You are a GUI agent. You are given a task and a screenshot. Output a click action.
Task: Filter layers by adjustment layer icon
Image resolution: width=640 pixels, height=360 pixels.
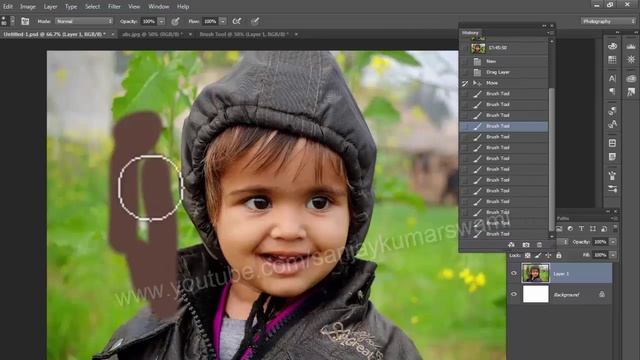coord(570,229)
